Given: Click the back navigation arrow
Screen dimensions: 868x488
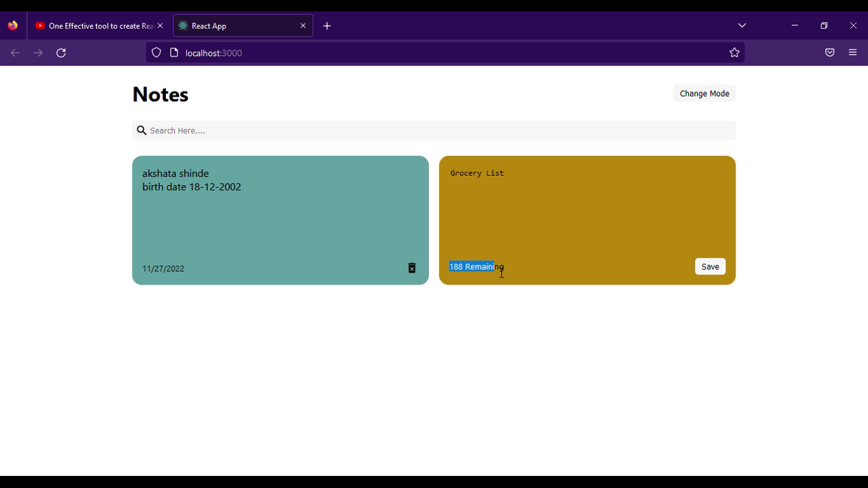Looking at the screenshot, I should click(x=15, y=53).
